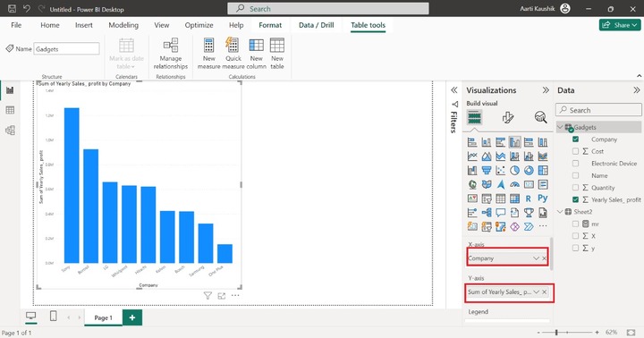
Task: Click the zoom slider in status bar
Action: coord(568,333)
